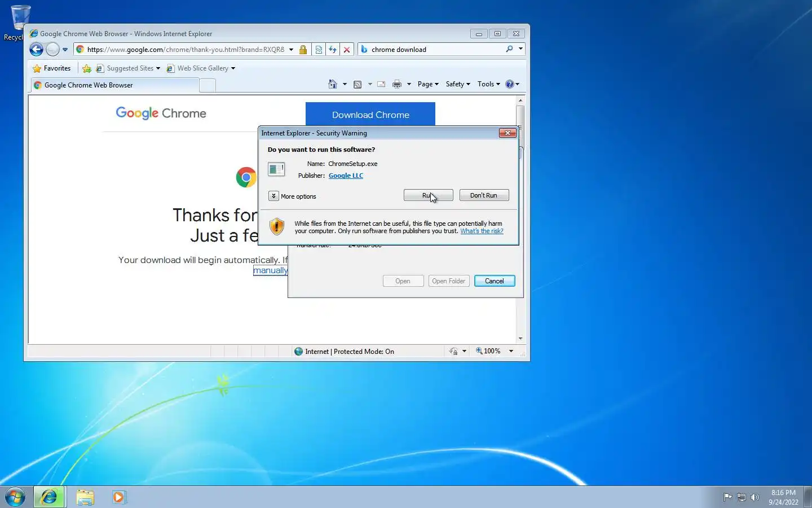Viewport: 812px width, 508px height.
Task: Click the security shield warning icon
Action: tap(276, 226)
